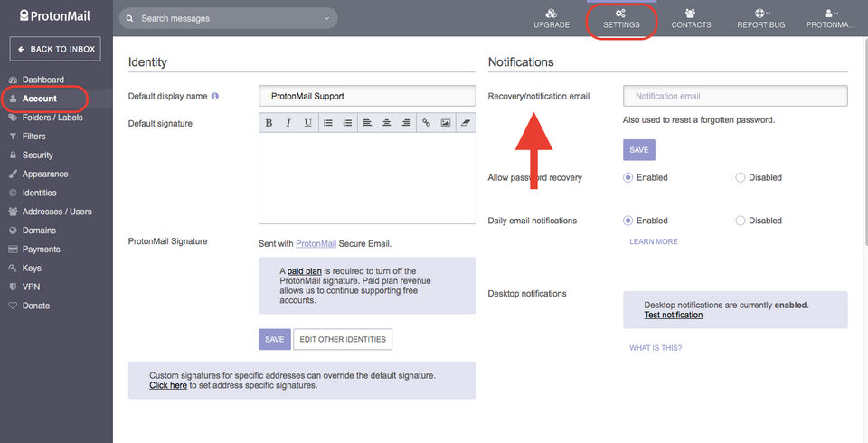Toggle underline in signature editor

coord(307,123)
